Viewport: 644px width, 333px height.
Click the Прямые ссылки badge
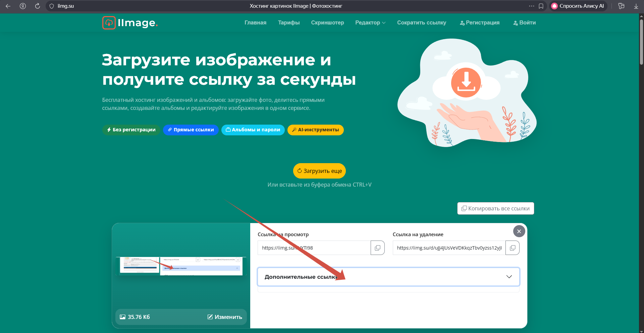pos(191,130)
